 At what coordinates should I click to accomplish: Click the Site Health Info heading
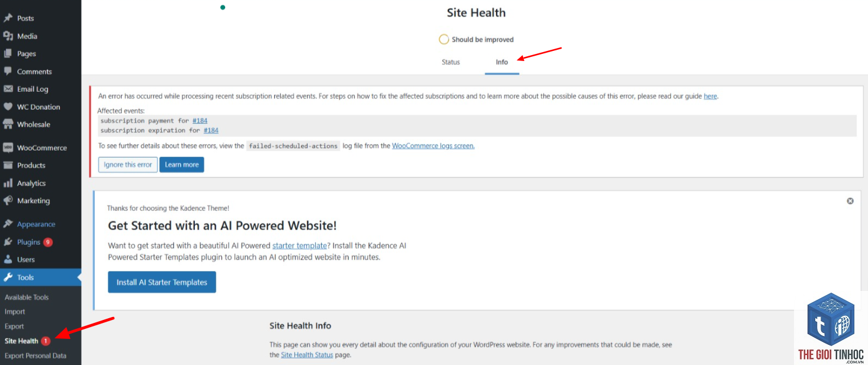pyautogui.click(x=300, y=326)
